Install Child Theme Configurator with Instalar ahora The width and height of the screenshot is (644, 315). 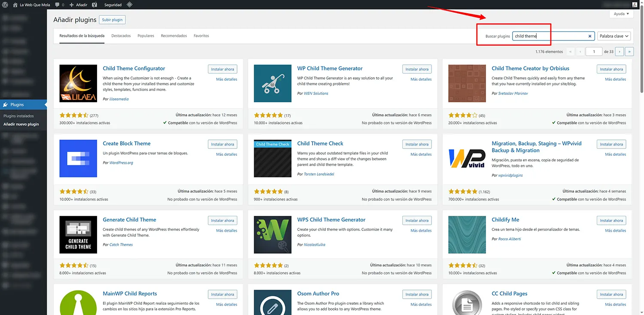pos(222,69)
